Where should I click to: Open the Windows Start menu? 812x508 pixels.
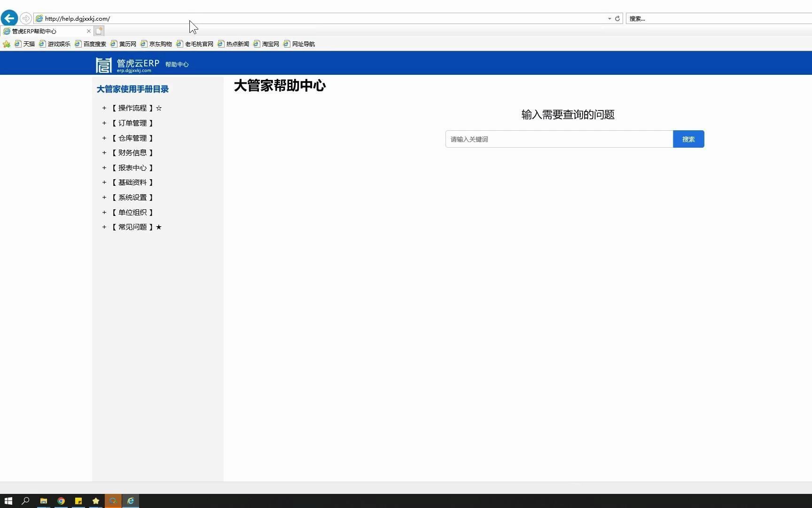[8, 501]
